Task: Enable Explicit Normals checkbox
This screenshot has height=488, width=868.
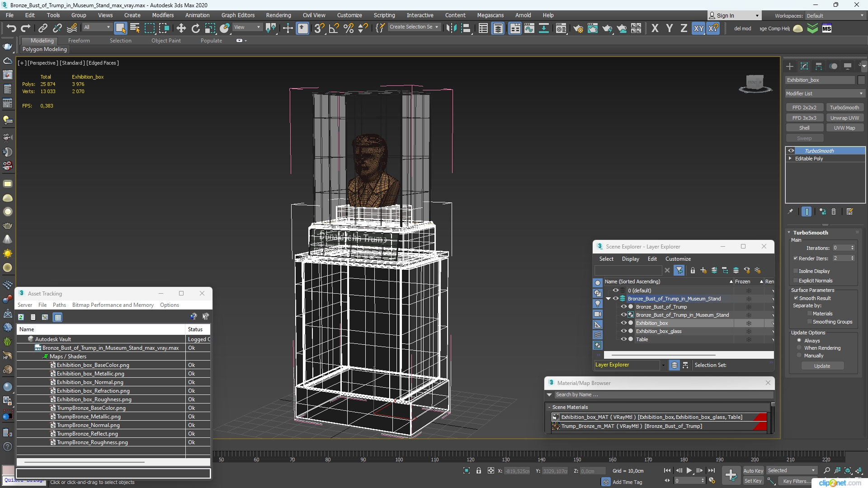Action: pos(796,281)
